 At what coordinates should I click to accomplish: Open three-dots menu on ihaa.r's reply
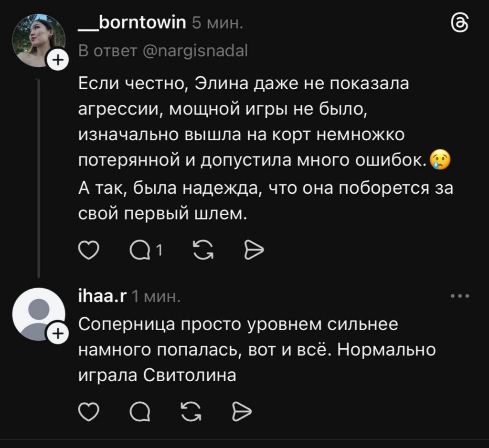pos(460,296)
